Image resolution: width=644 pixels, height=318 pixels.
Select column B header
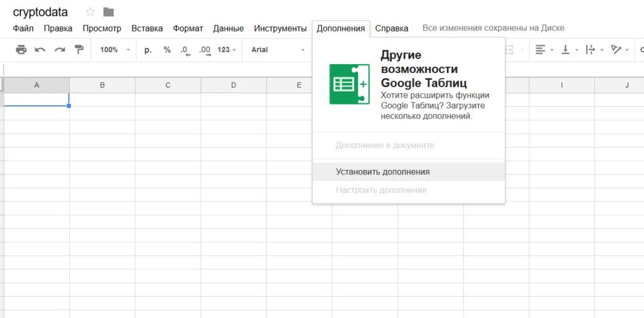point(103,85)
